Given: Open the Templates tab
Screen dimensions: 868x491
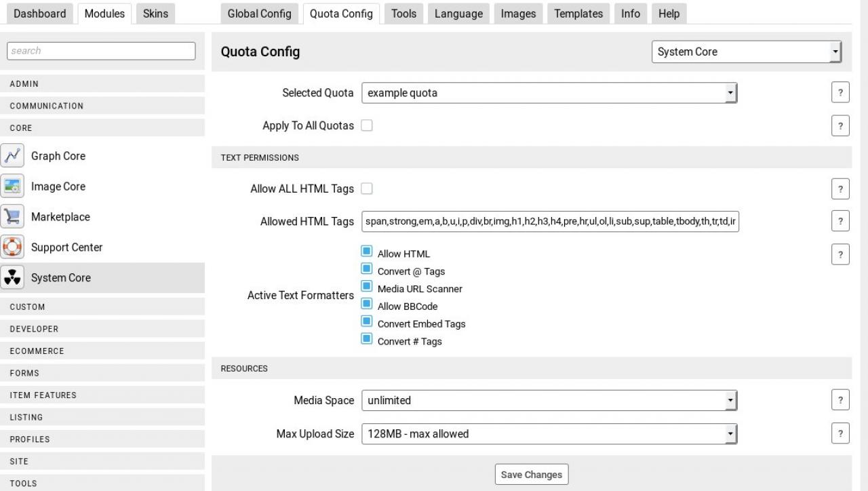Looking at the screenshot, I should (x=578, y=14).
